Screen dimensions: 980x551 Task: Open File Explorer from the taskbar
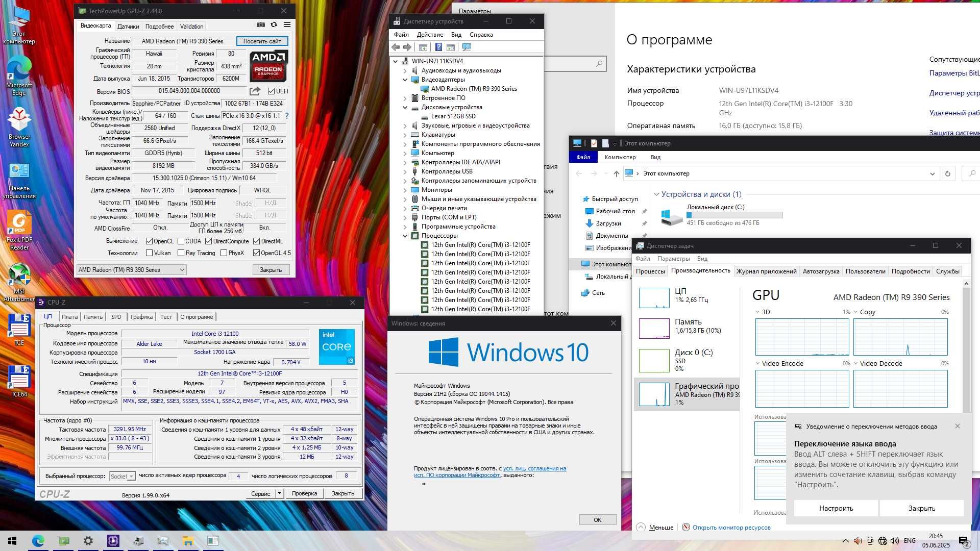point(188,541)
